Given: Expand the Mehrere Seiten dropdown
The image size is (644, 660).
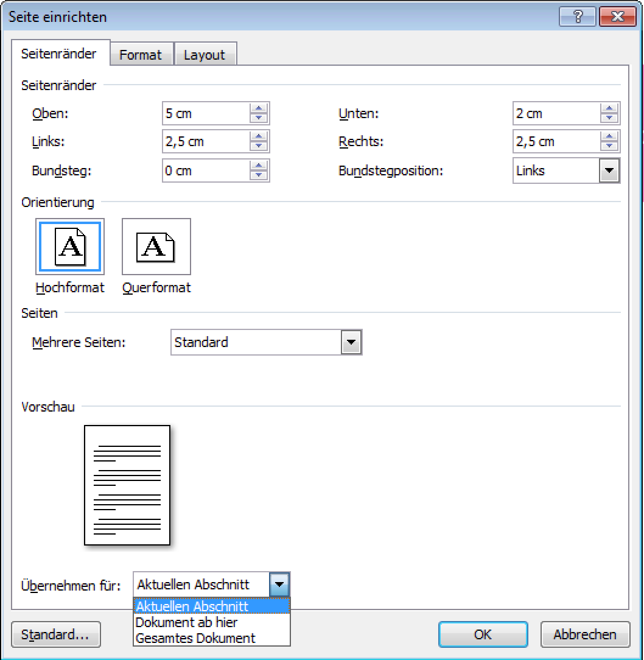Looking at the screenshot, I should pos(351,343).
